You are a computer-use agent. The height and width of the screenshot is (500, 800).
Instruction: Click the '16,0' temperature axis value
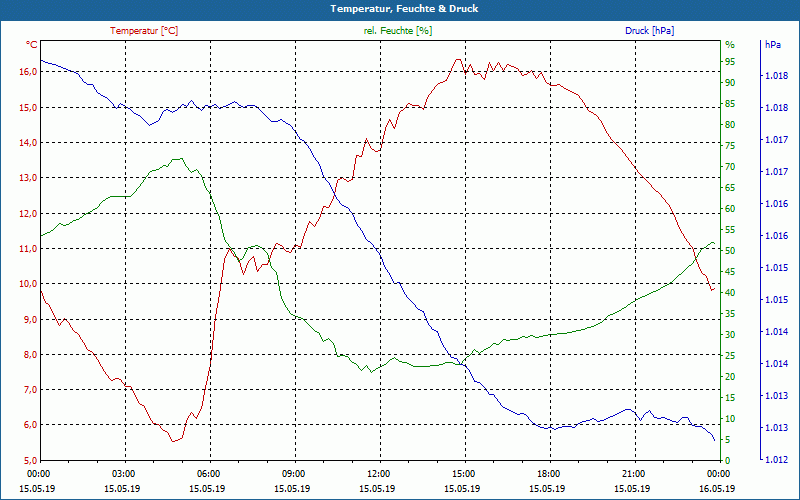coord(28,71)
